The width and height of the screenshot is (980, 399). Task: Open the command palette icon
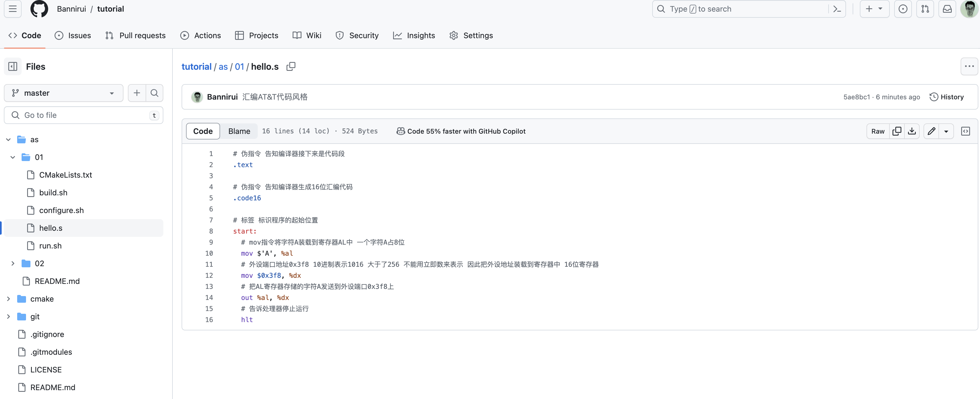click(x=837, y=9)
